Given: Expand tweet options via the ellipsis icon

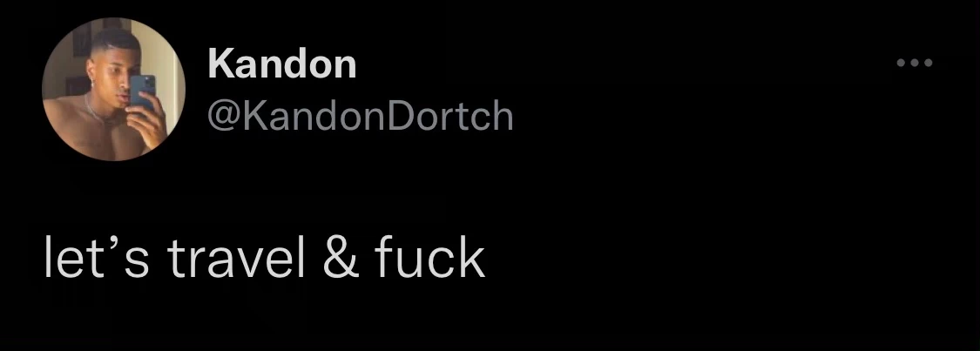Looking at the screenshot, I should click(915, 63).
